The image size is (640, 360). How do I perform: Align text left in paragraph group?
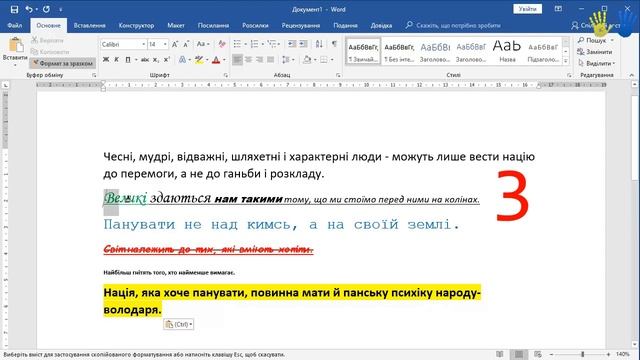(x=237, y=60)
